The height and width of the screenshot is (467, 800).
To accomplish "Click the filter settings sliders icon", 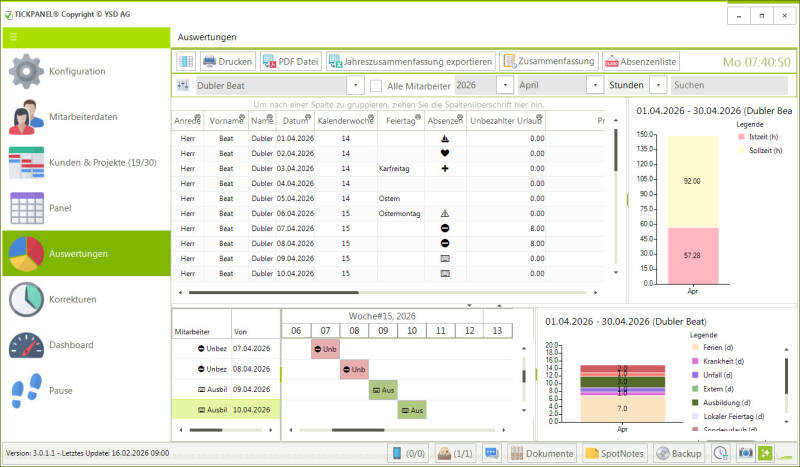I will pyautogui.click(x=183, y=85).
